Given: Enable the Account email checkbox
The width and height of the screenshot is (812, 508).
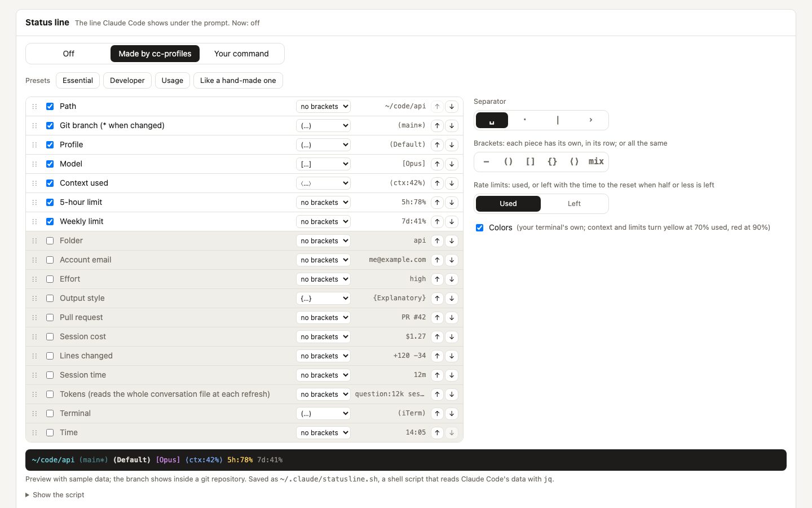Looking at the screenshot, I should (x=50, y=260).
